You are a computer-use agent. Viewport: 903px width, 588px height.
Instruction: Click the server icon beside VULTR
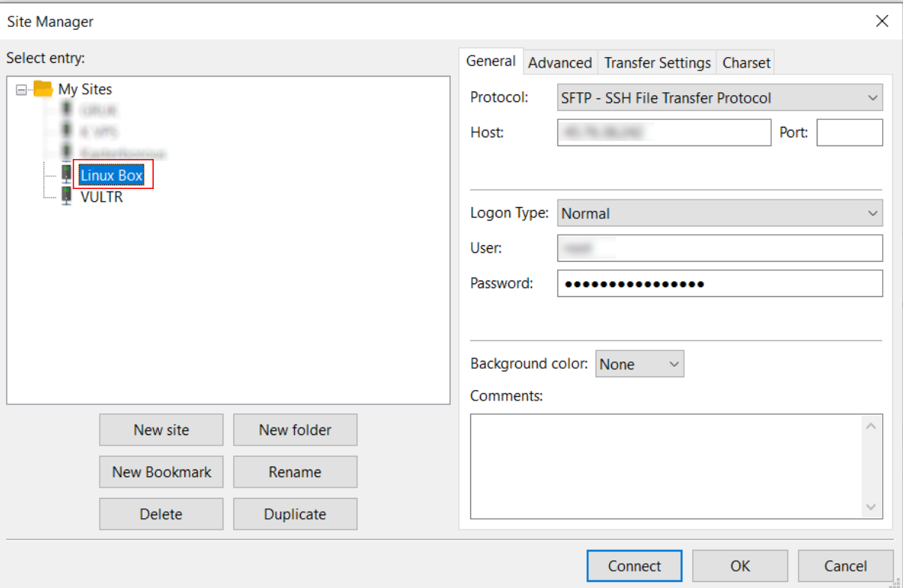[67, 196]
